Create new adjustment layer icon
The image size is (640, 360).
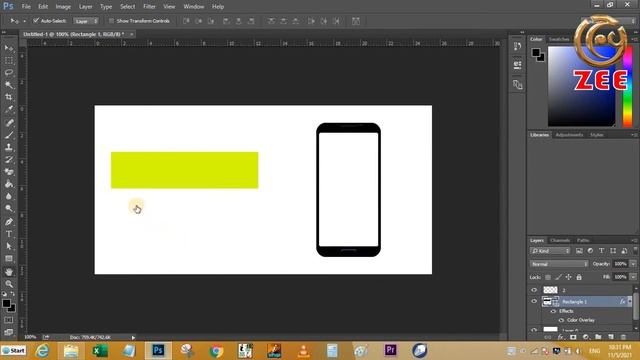click(586, 337)
